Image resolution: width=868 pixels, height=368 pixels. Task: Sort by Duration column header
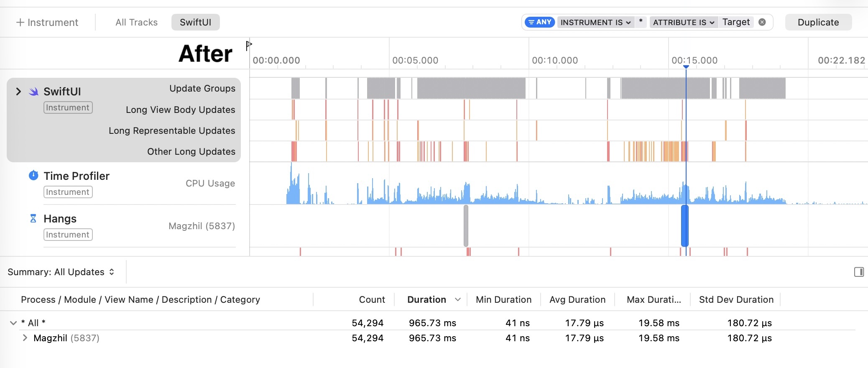pyautogui.click(x=426, y=299)
